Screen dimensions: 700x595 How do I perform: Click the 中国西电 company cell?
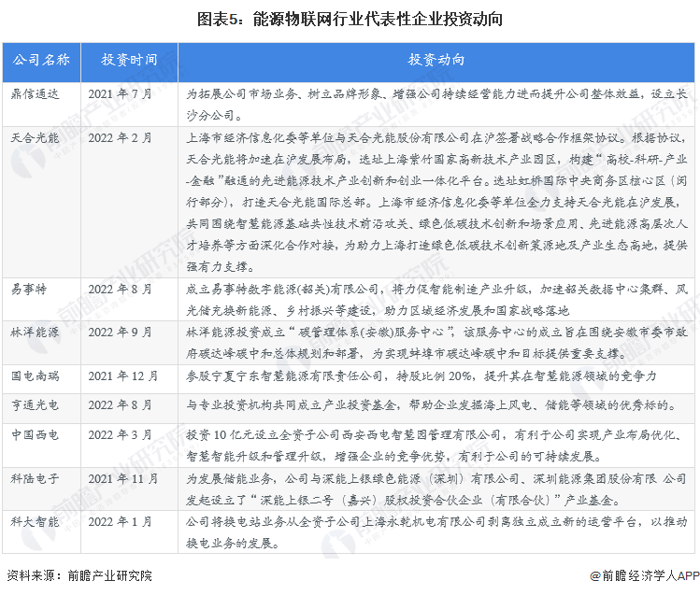click(x=35, y=434)
